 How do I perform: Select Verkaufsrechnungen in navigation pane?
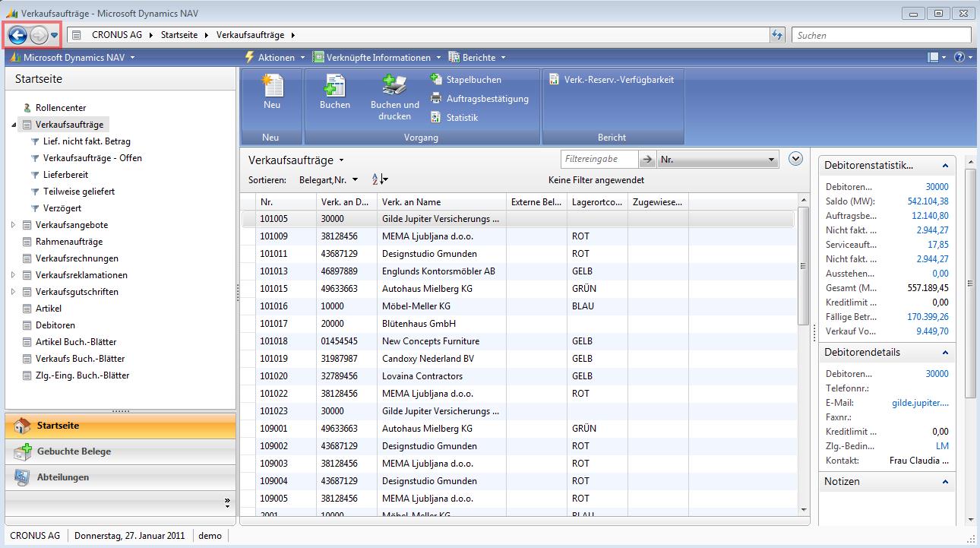tap(77, 258)
